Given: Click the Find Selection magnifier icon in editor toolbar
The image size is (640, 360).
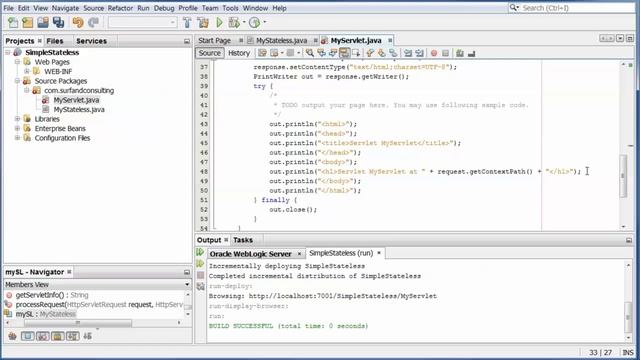Looking at the screenshot, I should tap(310, 53).
